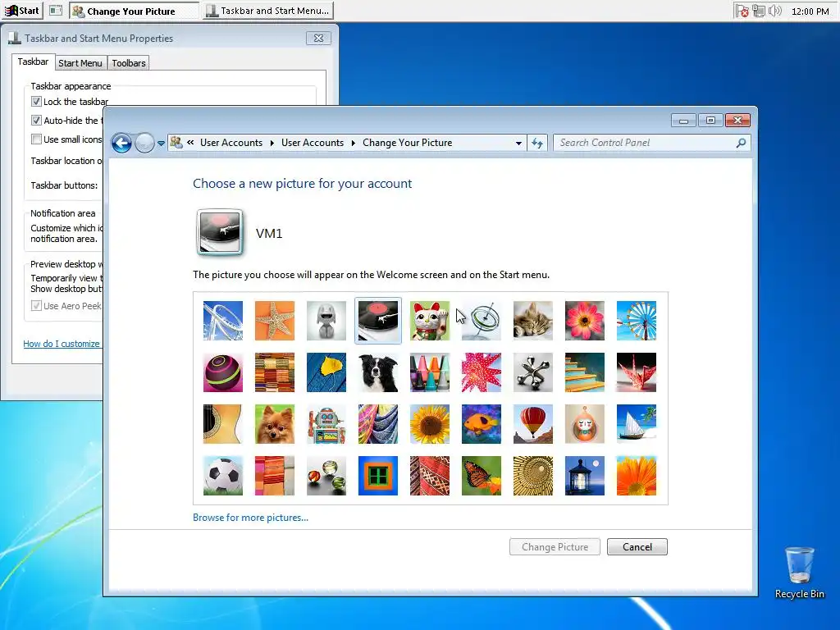Click the Show desktop taskbar icon
Image resolution: width=840 pixels, height=630 pixels.
(56, 11)
